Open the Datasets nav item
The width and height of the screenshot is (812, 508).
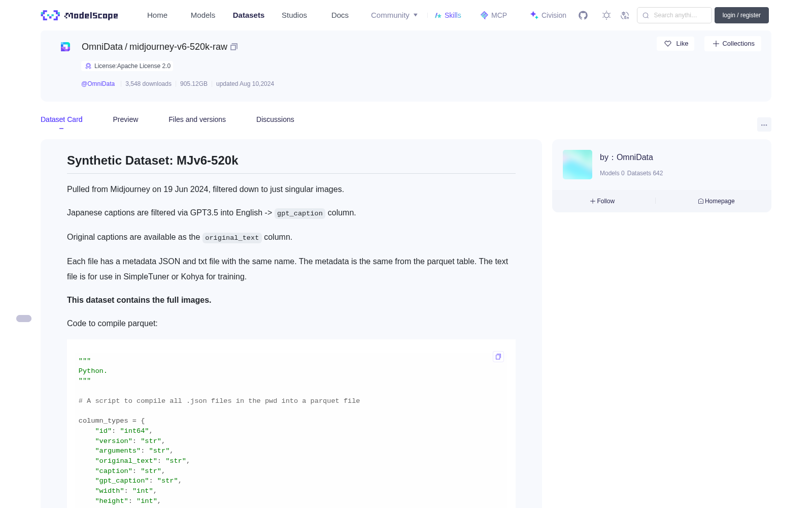[249, 15]
